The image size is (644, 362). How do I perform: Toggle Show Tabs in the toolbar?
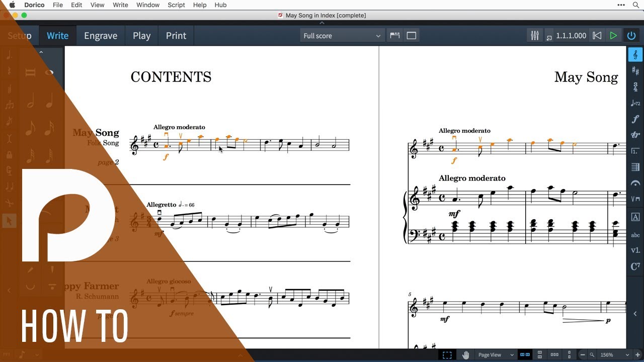[x=395, y=35]
